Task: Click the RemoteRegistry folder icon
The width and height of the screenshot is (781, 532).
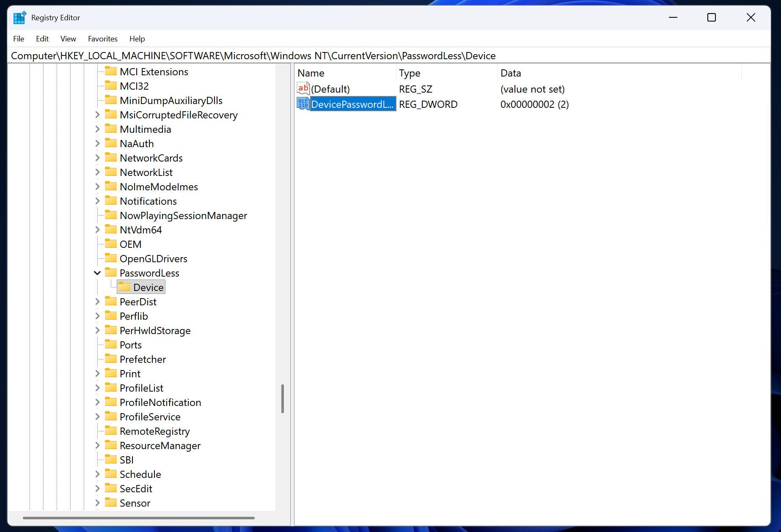Action: (111, 431)
